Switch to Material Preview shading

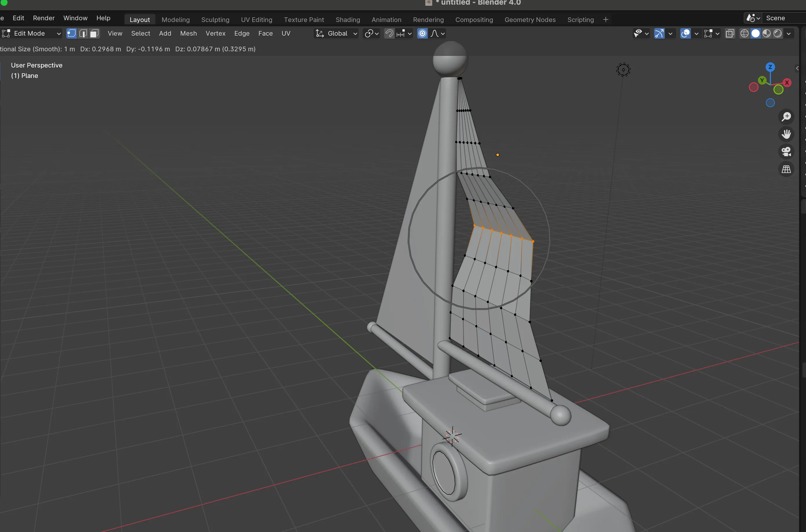767,33
